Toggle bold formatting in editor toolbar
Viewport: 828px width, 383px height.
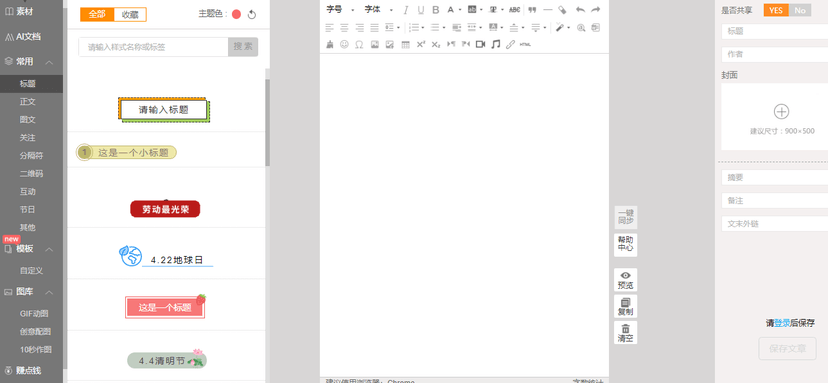436,10
